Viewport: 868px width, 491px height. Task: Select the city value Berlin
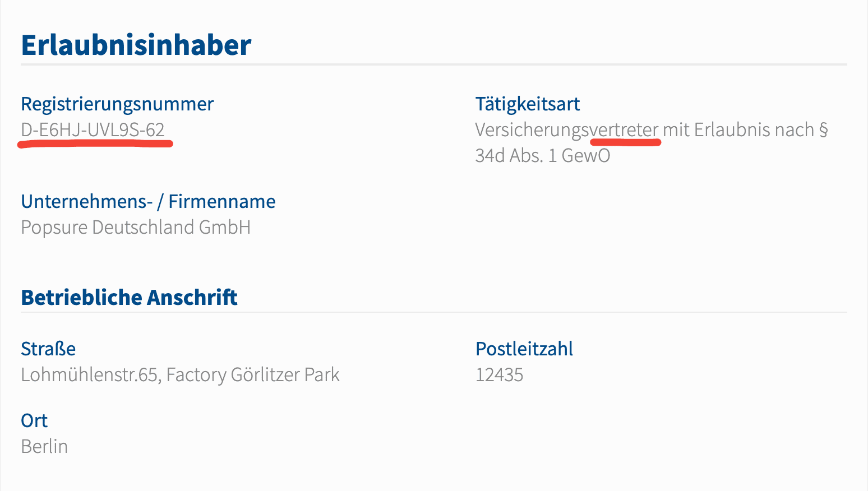pyautogui.click(x=44, y=447)
